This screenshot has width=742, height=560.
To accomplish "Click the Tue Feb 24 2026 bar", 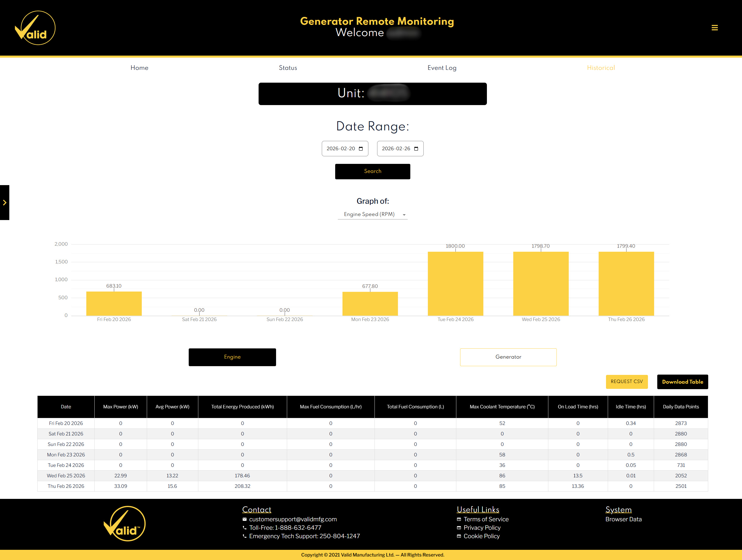I will point(455,283).
